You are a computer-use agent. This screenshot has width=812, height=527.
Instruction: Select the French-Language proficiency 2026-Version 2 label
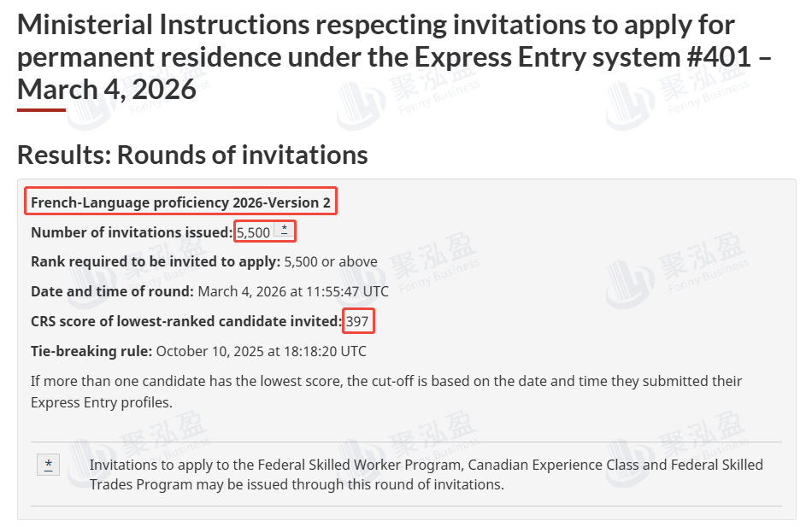point(180,202)
